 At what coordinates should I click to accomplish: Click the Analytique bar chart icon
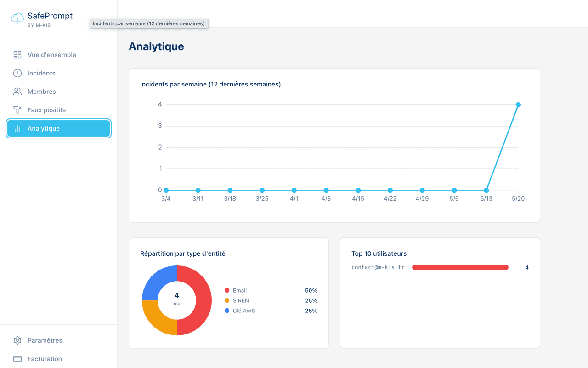17,128
